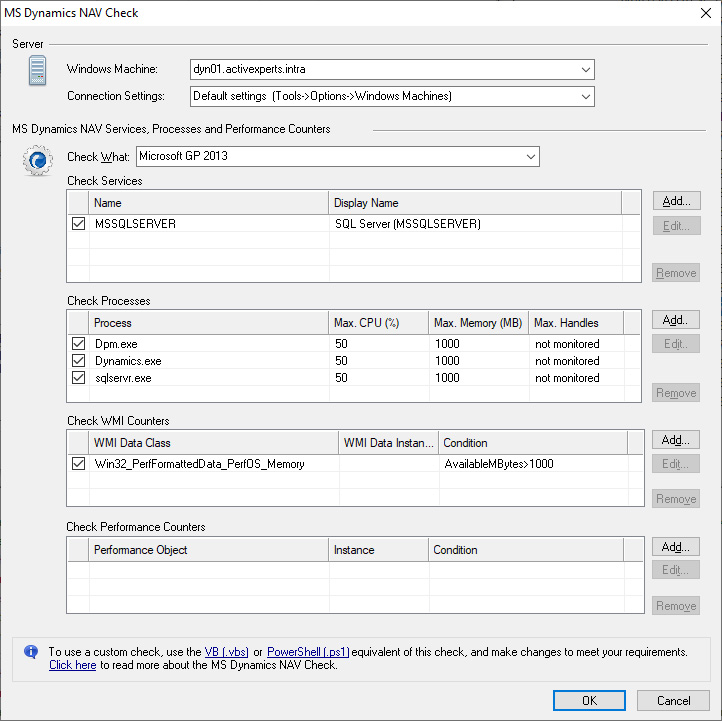722x721 pixels.
Task: Click Remove button for Check Services
Action: point(676,273)
